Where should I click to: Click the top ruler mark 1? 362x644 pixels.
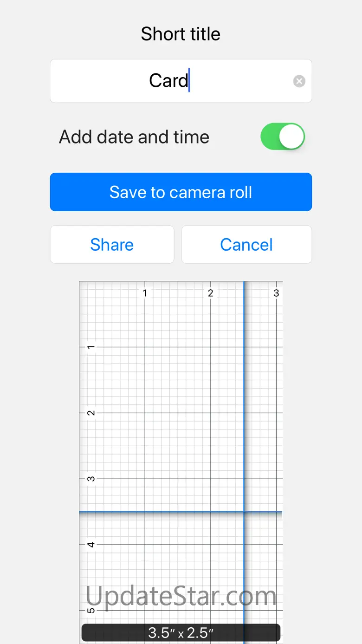tap(145, 293)
